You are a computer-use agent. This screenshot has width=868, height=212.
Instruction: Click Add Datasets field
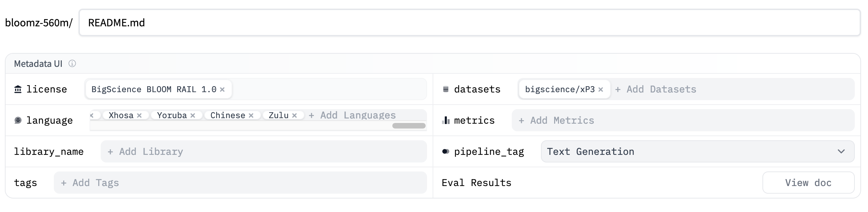tap(661, 89)
